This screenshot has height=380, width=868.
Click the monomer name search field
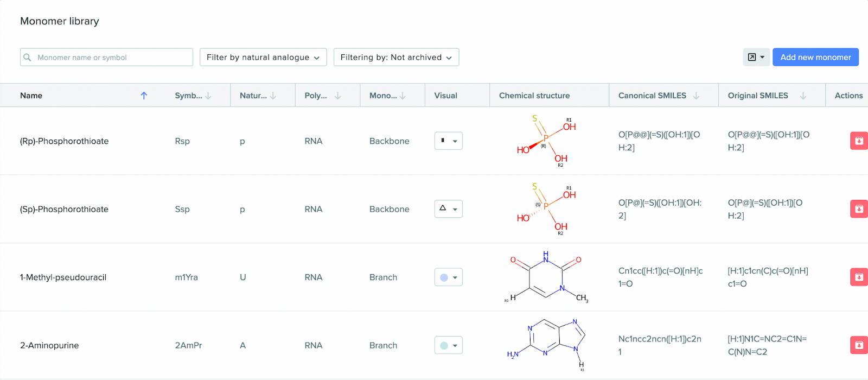[106, 57]
